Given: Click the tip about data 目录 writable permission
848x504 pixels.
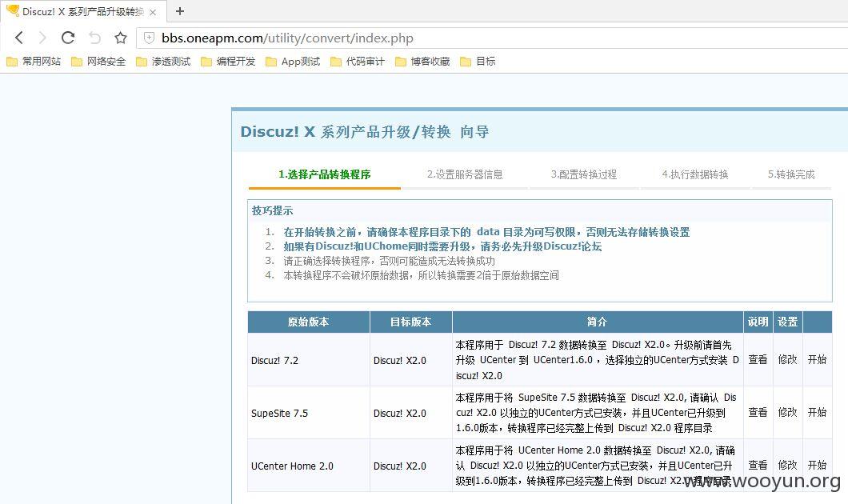Looking at the screenshot, I should (486, 232).
